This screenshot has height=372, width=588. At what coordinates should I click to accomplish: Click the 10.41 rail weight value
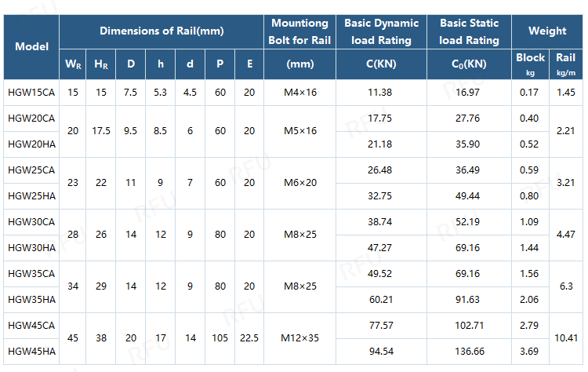pos(566,338)
